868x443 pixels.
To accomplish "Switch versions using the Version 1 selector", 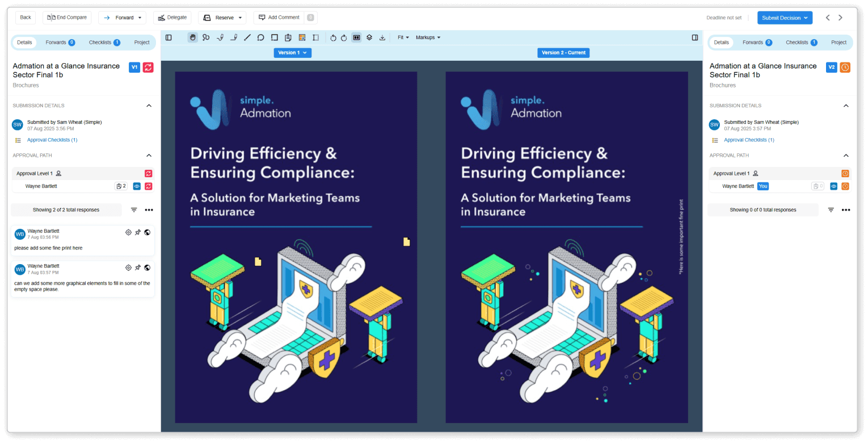I will click(292, 52).
